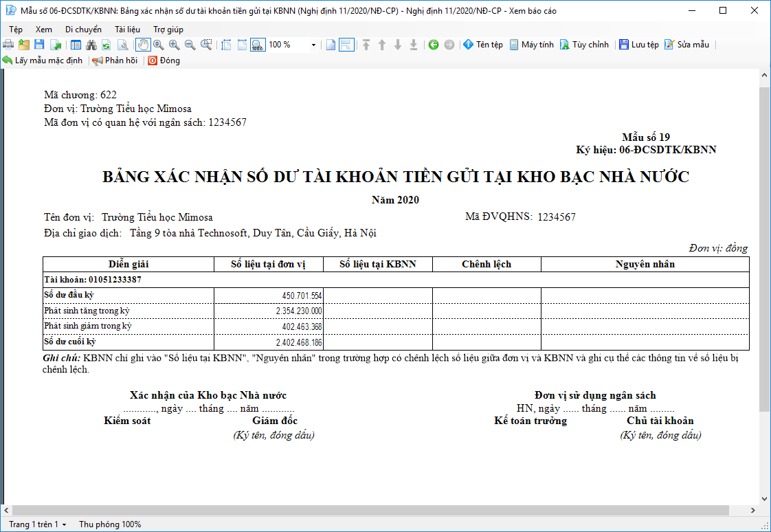The image size is (771, 532).
Task: Click the horizontal scrollbar right arrow
Action: coord(753,511)
